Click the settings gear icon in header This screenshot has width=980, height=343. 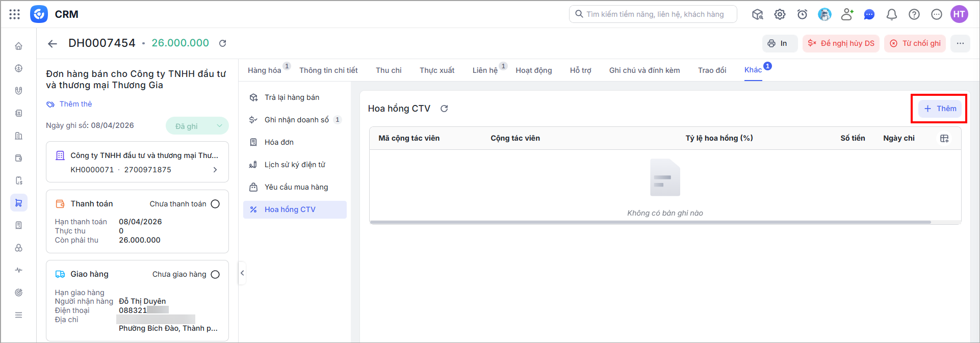[780, 14]
